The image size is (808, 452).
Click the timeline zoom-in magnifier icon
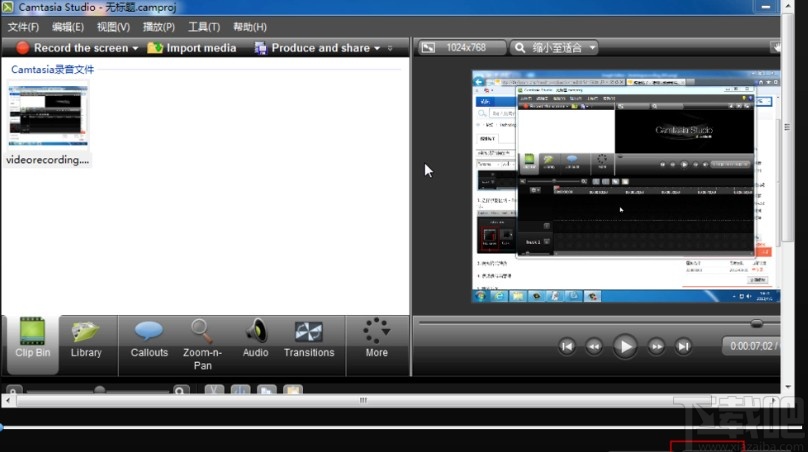(x=180, y=391)
